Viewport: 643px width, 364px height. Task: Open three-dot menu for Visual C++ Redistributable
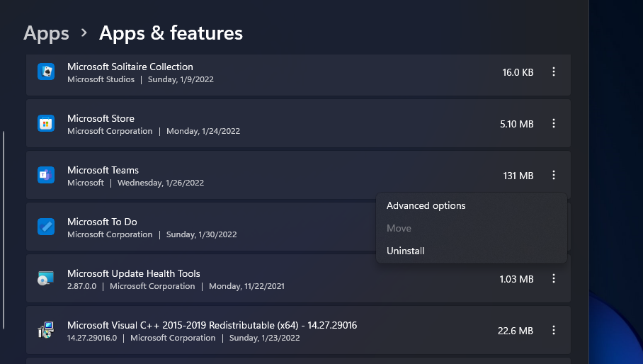point(554,330)
